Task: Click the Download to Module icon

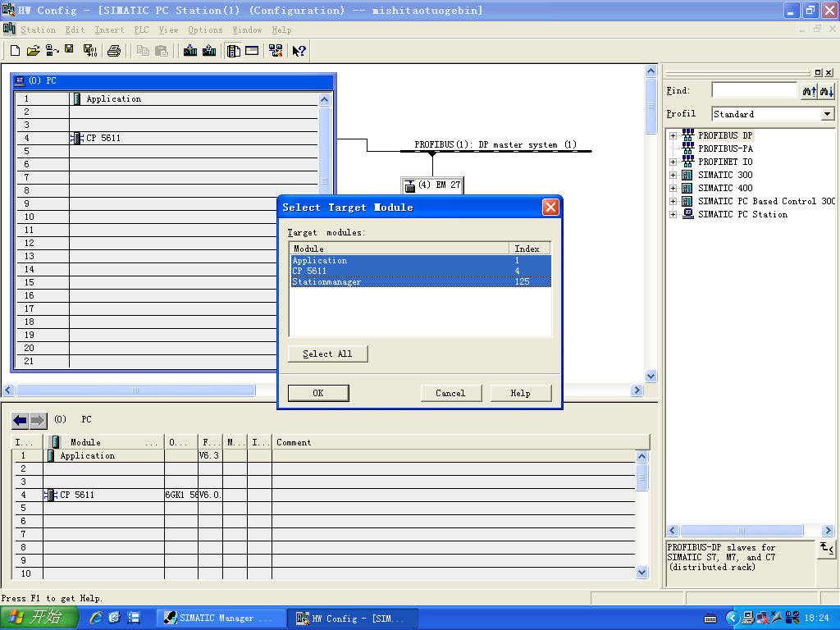Action: (x=190, y=51)
